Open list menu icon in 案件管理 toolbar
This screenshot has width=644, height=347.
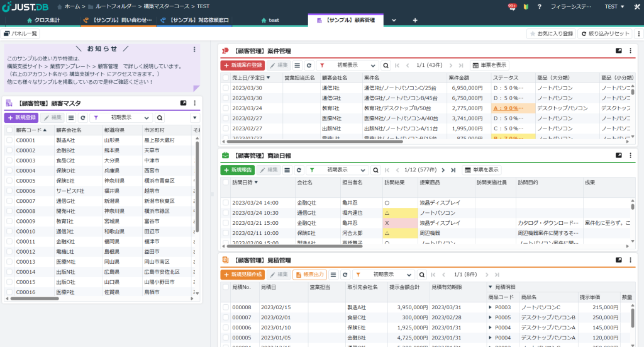(x=297, y=65)
